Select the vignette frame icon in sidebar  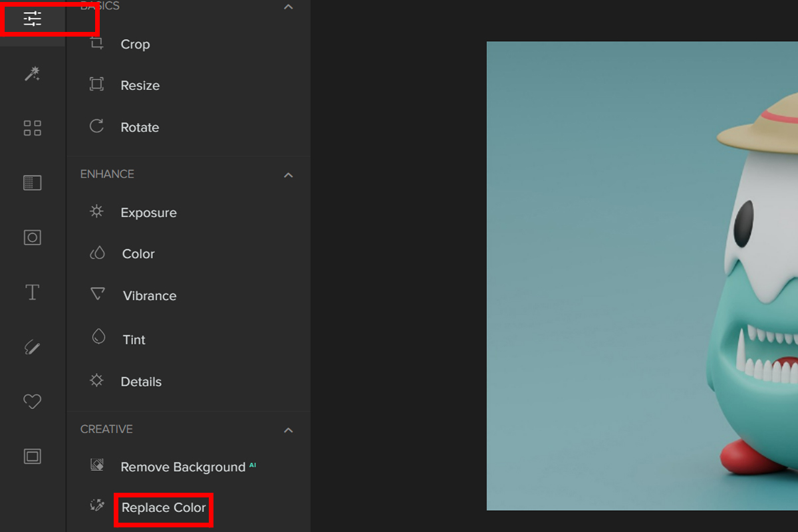(33, 237)
